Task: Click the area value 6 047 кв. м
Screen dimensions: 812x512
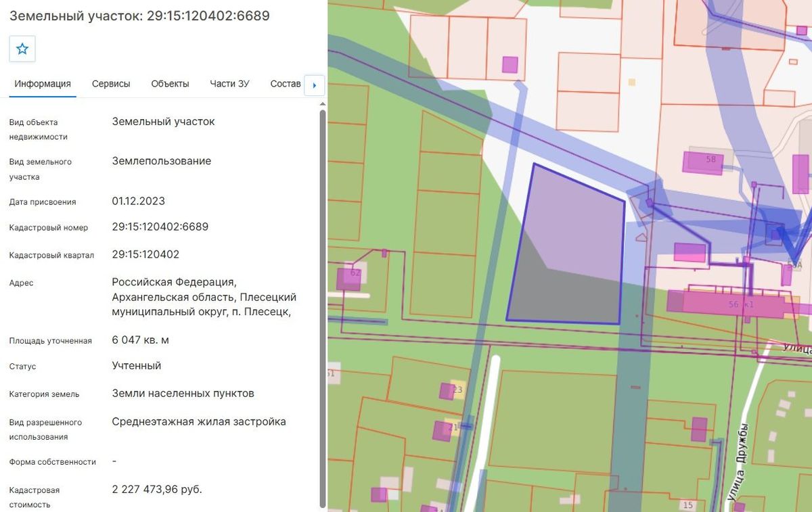Action: 140,340
